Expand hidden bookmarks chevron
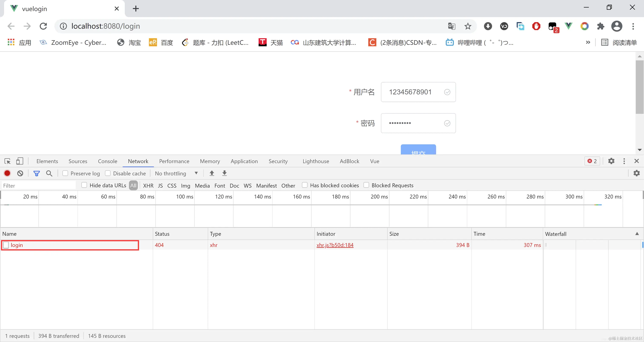Viewport: 644px width, 342px height. coord(588,43)
